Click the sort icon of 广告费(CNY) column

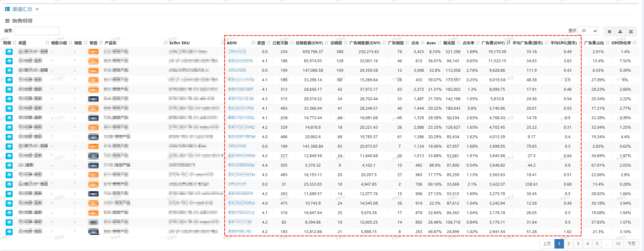tap(509, 43)
